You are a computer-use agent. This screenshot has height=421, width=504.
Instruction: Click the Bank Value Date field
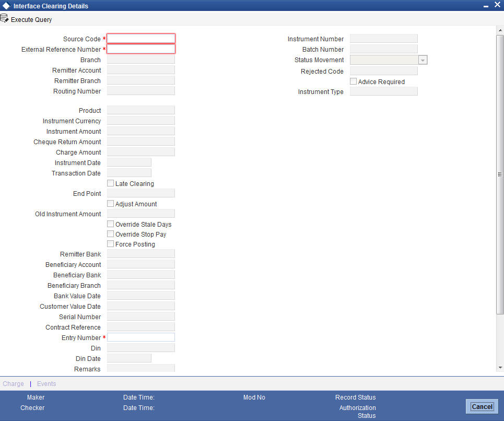tap(141, 295)
